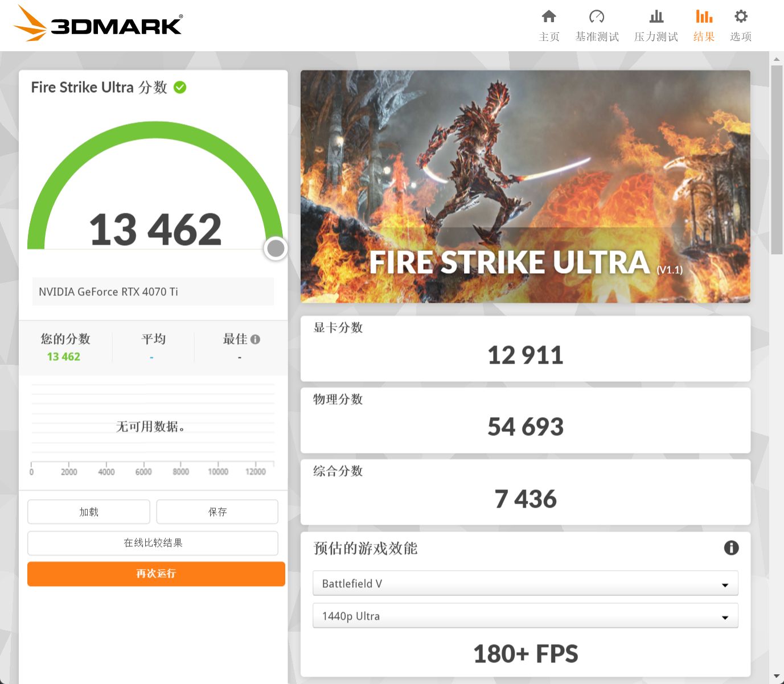Image resolution: width=784 pixels, height=684 pixels.
Task: Open the 1440p Ultra resolution dropdown
Action: click(526, 616)
